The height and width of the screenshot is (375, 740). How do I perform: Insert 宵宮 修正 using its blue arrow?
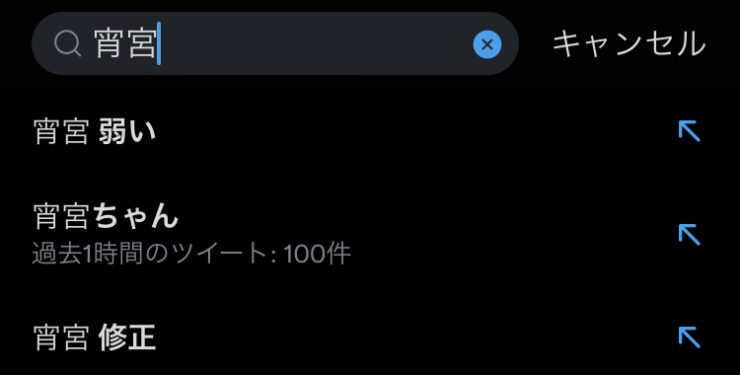[x=689, y=337]
